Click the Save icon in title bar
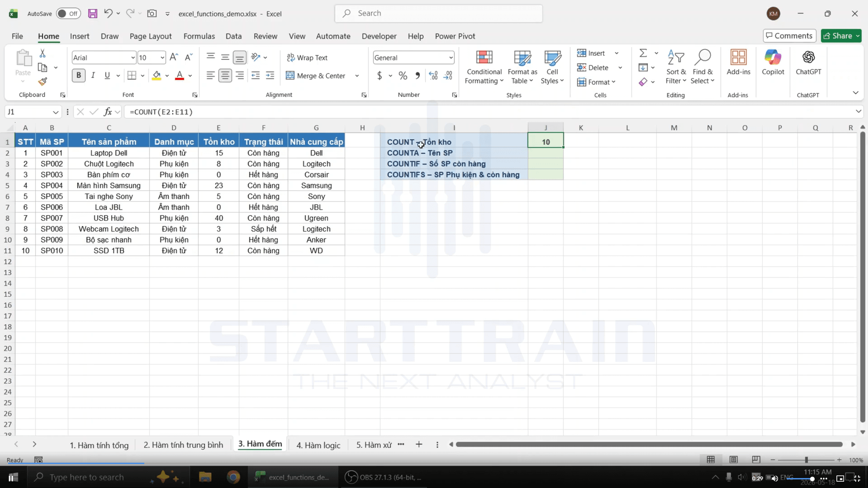This screenshot has width=868, height=488. pyautogui.click(x=93, y=14)
